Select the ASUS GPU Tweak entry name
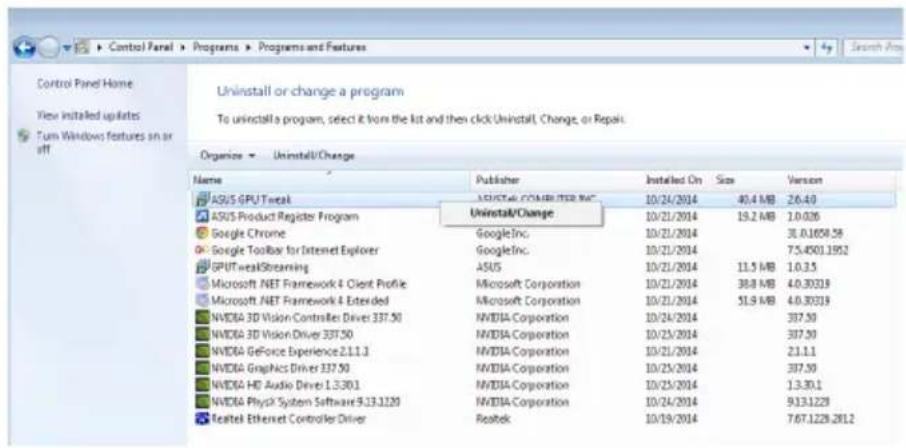The height and width of the screenshot is (448, 906). (x=251, y=200)
